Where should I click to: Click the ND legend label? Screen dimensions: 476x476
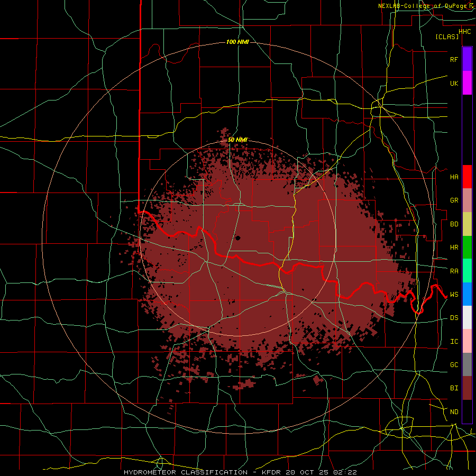[454, 411]
